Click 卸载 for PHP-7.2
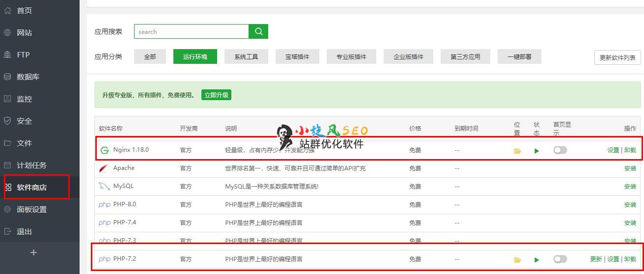Viewport: 644px width, 274px height. (630, 259)
